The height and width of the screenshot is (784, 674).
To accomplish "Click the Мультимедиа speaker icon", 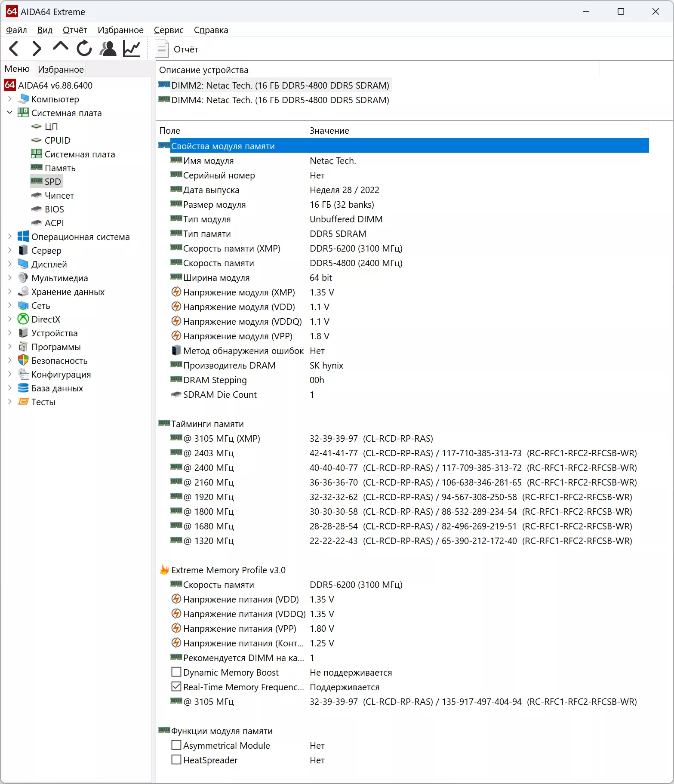I will coord(23,278).
